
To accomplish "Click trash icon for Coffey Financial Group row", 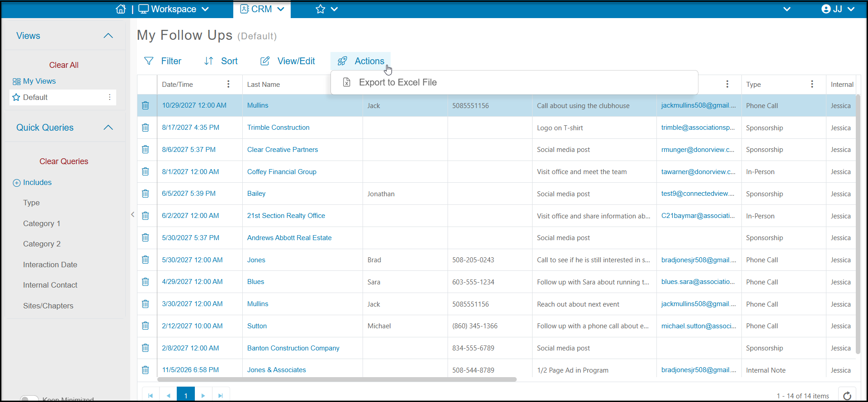I will (x=145, y=171).
